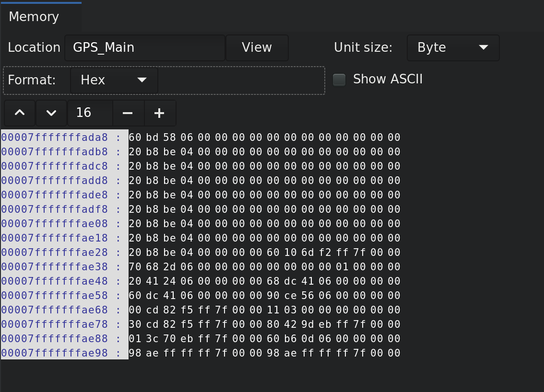Image resolution: width=544 pixels, height=392 pixels.
Task: Click the Unit size dropdown arrow
Action: pyautogui.click(x=483, y=47)
